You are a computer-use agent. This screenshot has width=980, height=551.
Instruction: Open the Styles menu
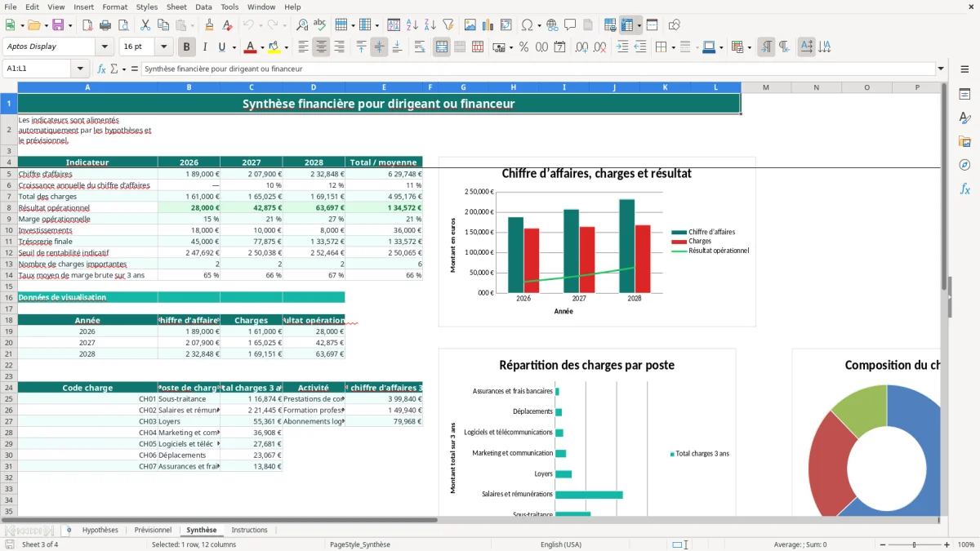[x=147, y=7]
